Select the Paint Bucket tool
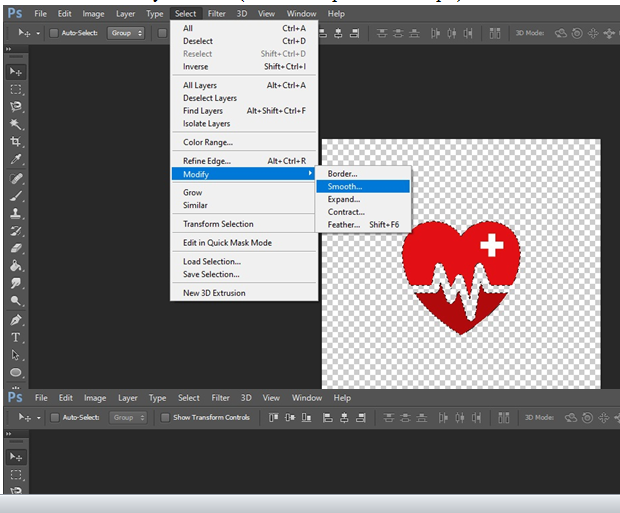 click(x=16, y=266)
